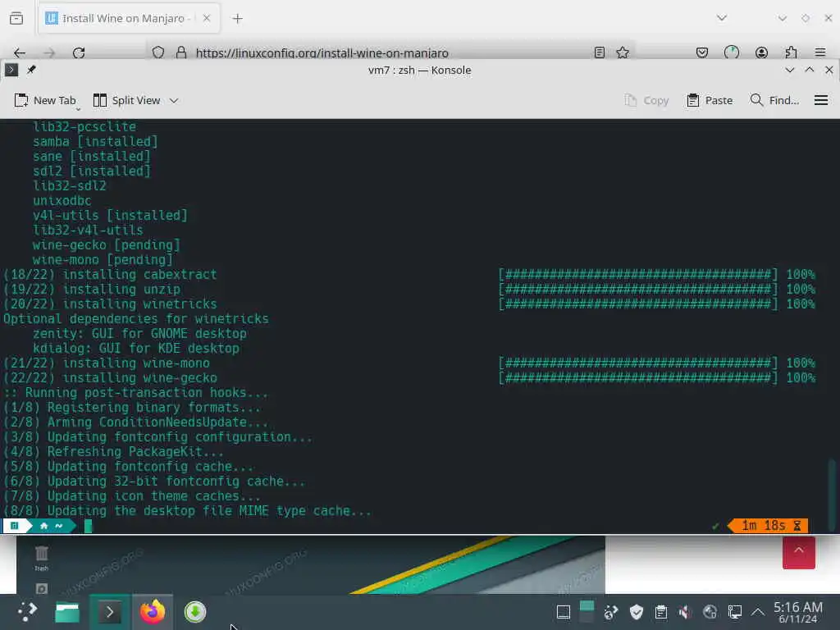Click the Konsole window terminal icon
840x630 pixels.
click(11, 70)
